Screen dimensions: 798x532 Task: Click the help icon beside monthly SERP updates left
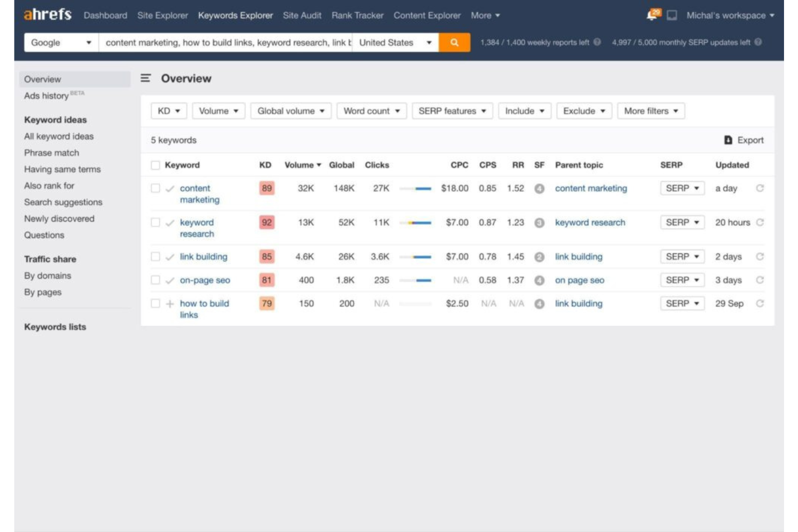click(x=758, y=42)
